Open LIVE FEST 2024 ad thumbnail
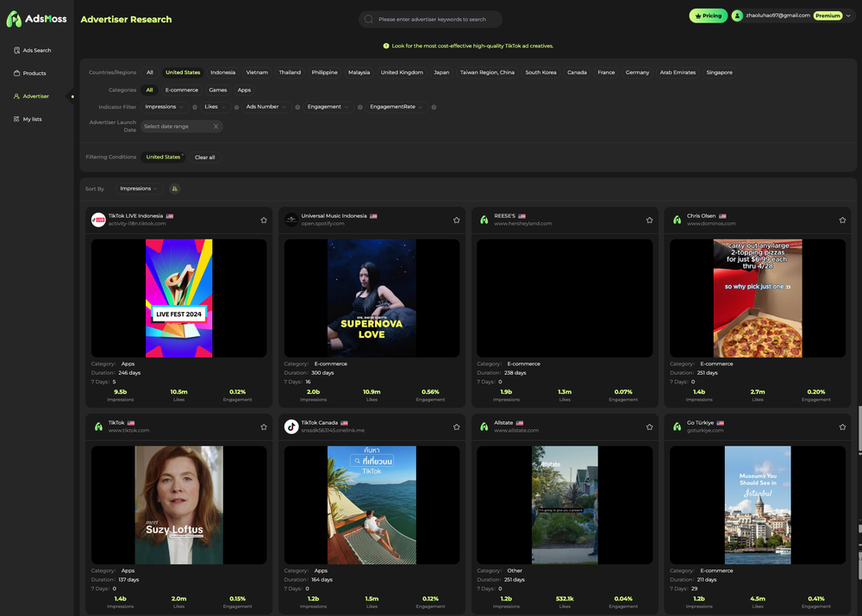Viewport: 862px width, 616px height. pos(178,298)
